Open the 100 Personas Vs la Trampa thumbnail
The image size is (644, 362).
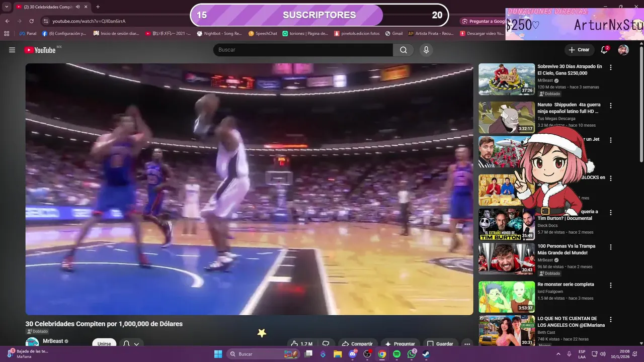coord(506,258)
